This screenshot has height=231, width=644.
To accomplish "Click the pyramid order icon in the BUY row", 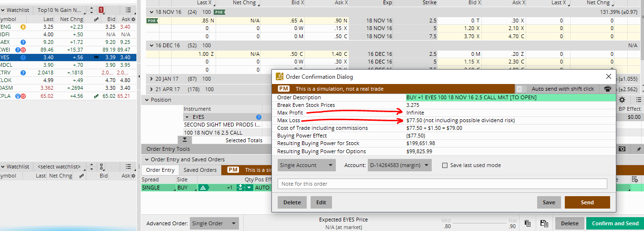I will click(204, 188).
